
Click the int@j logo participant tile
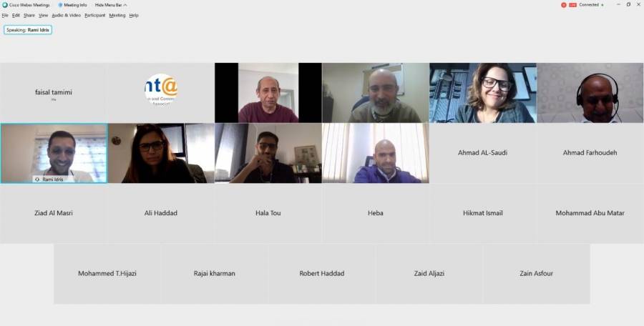(x=161, y=93)
